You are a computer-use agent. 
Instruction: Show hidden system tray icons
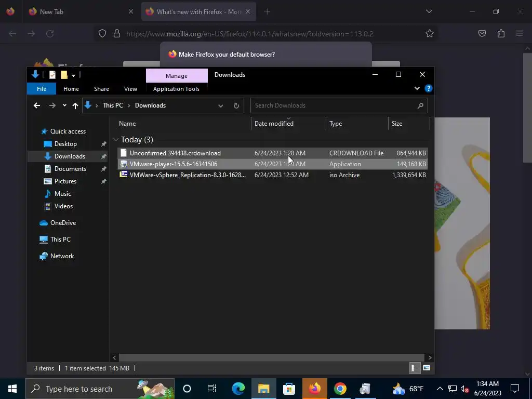(x=440, y=389)
